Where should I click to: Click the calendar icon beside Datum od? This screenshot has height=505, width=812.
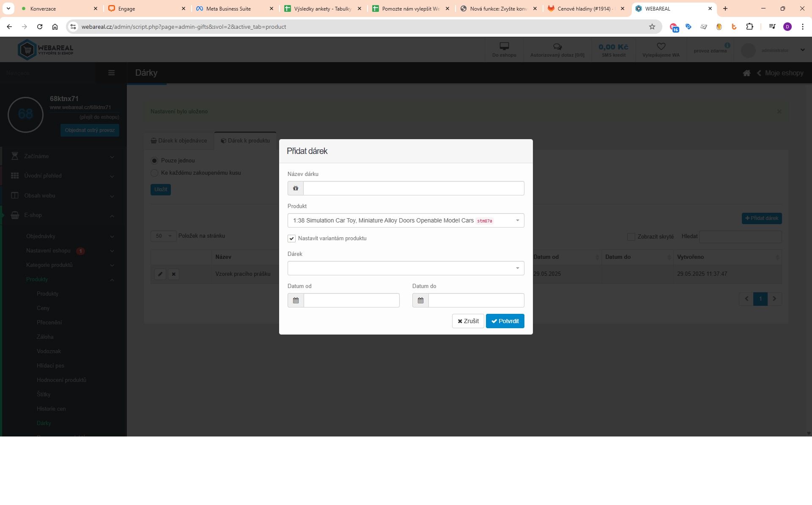(296, 300)
